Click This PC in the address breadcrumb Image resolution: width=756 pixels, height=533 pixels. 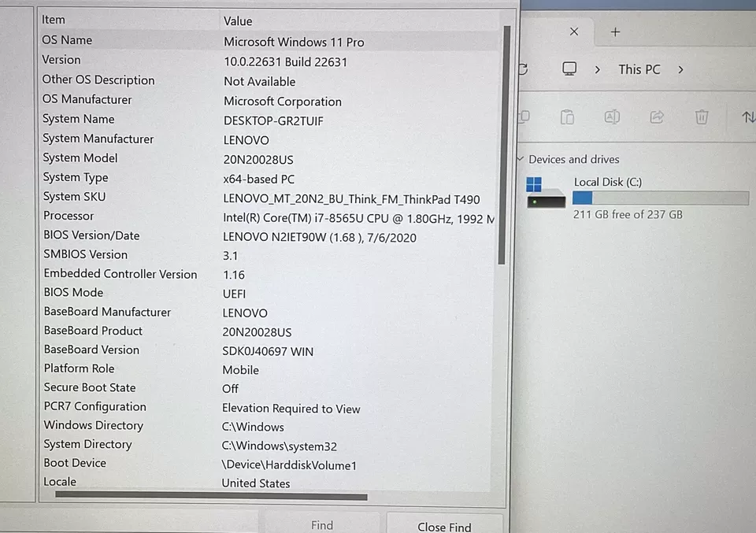click(639, 69)
